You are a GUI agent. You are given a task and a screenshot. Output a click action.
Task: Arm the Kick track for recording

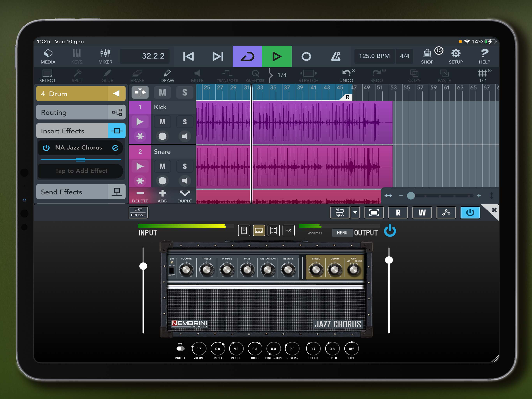pyautogui.click(x=162, y=136)
